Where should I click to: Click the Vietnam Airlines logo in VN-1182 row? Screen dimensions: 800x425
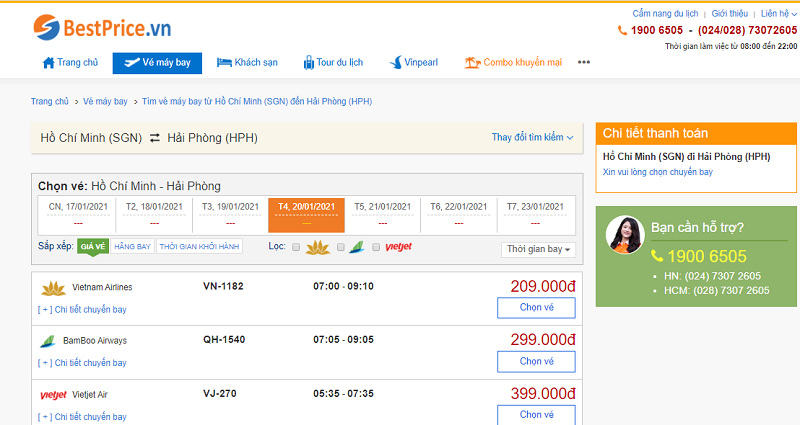coord(53,289)
